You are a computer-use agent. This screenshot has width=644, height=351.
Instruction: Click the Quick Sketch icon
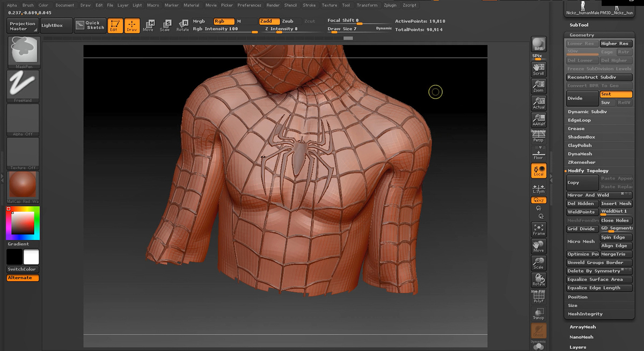point(89,25)
